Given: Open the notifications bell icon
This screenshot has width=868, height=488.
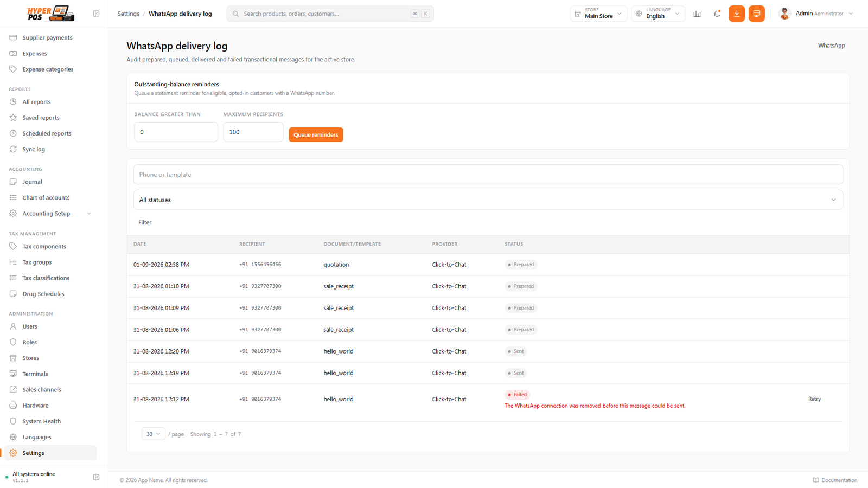Looking at the screenshot, I should 717,14.
